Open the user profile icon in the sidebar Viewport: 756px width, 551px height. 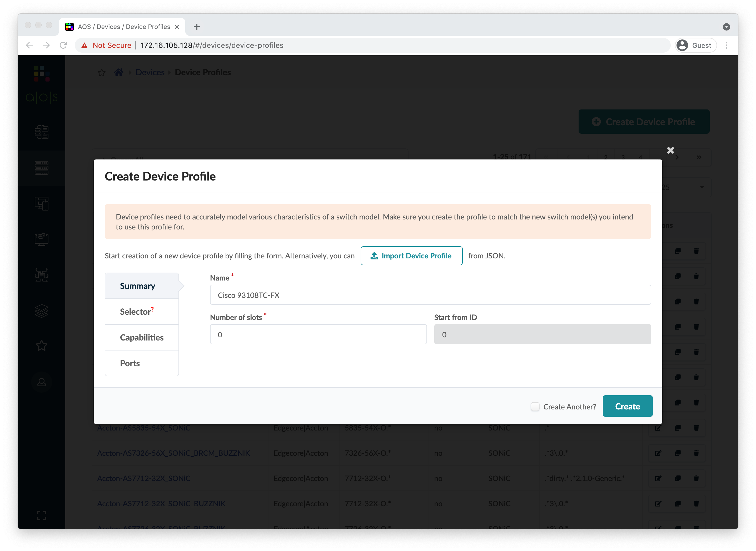pos(41,382)
